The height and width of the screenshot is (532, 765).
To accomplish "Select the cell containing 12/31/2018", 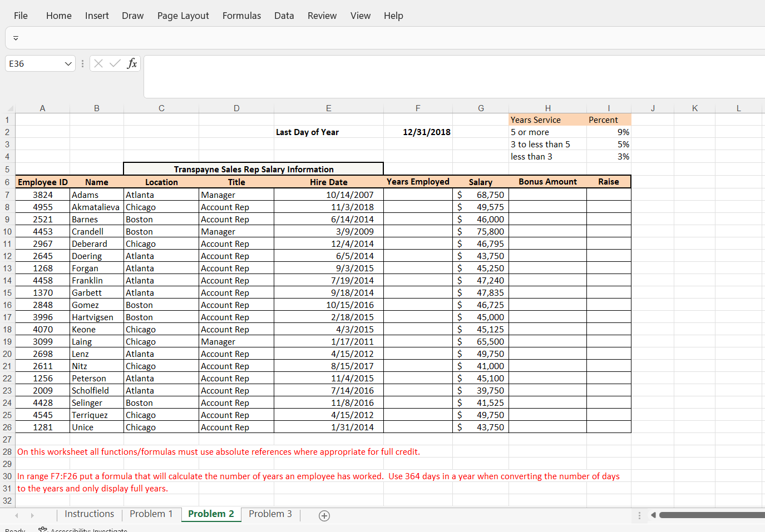I will point(418,132).
